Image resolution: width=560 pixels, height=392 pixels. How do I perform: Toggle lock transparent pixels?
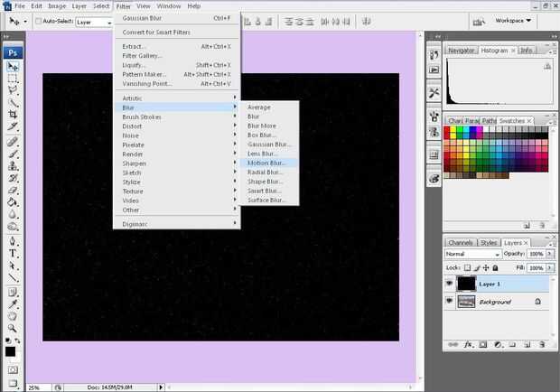tap(467, 267)
